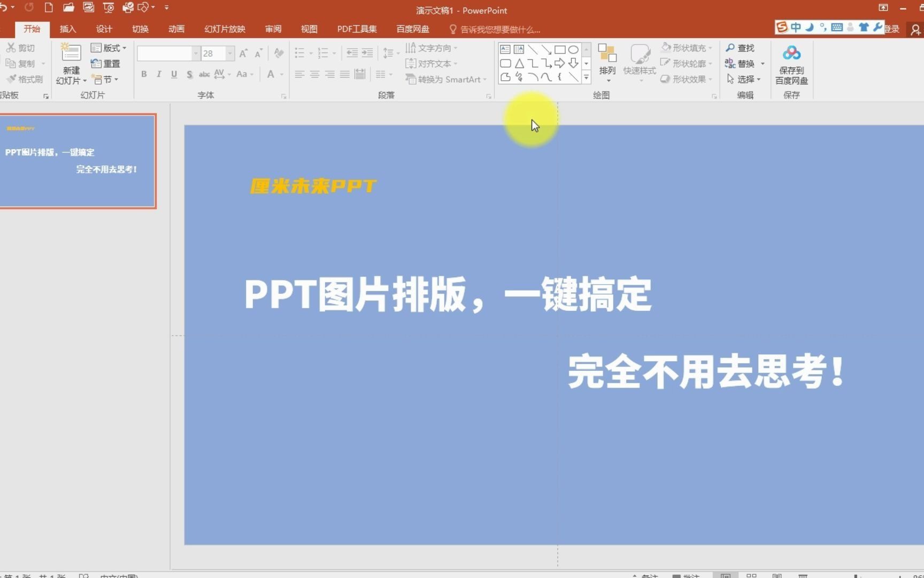The width and height of the screenshot is (924, 578).
Task: Open Shape Fill (形状填充) dropdown
Action: (687, 48)
